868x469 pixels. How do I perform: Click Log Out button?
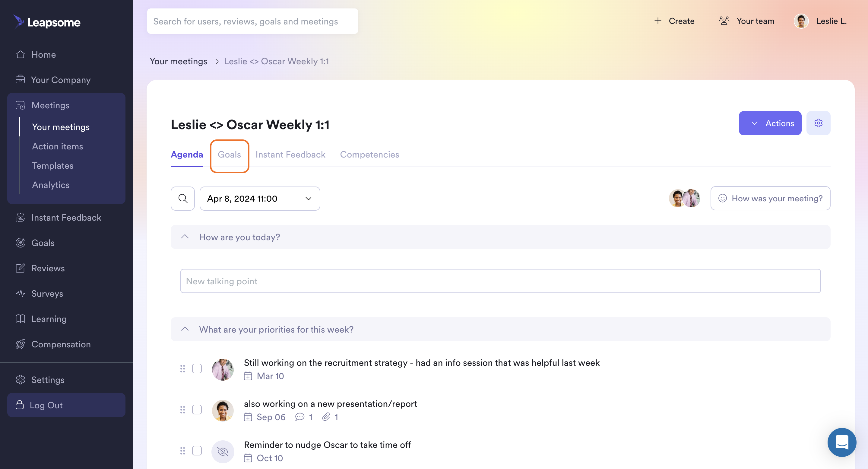[x=66, y=405]
